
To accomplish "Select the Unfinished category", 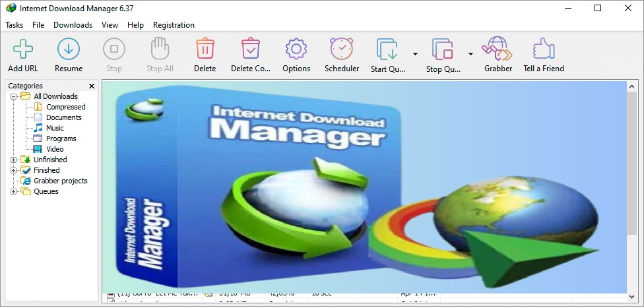I will 50,160.
